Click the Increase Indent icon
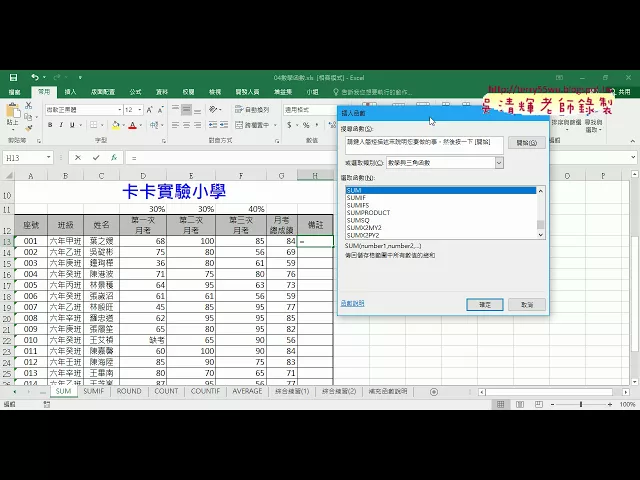The width and height of the screenshot is (640, 480). (x=224, y=125)
